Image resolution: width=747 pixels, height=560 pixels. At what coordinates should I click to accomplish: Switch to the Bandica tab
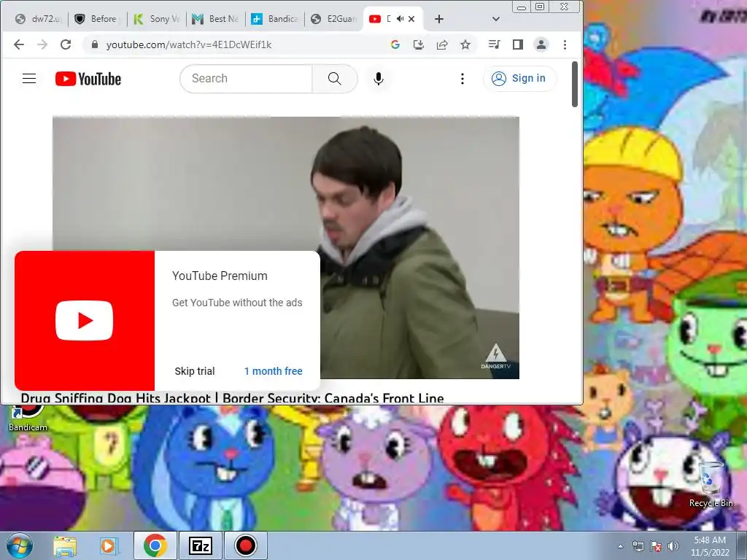coord(275,19)
